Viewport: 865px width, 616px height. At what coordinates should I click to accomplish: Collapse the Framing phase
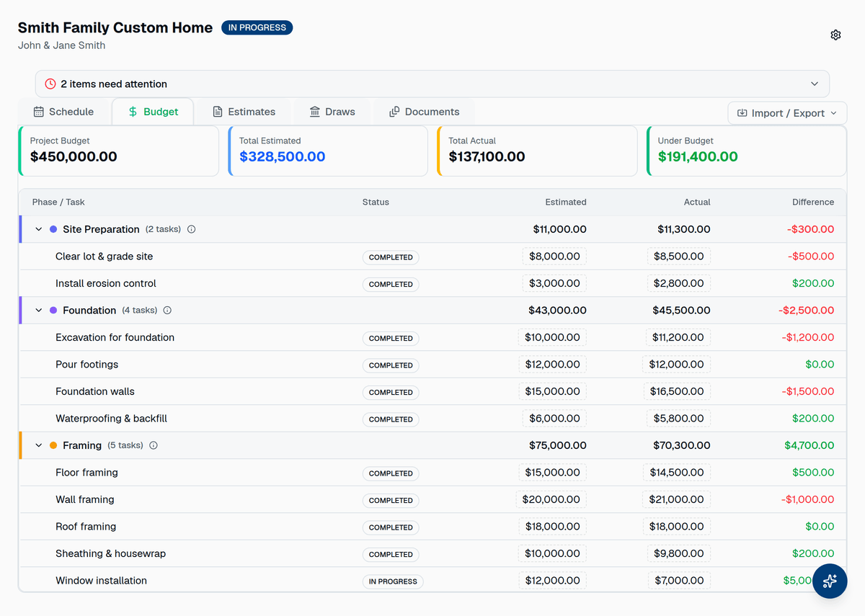(x=39, y=445)
